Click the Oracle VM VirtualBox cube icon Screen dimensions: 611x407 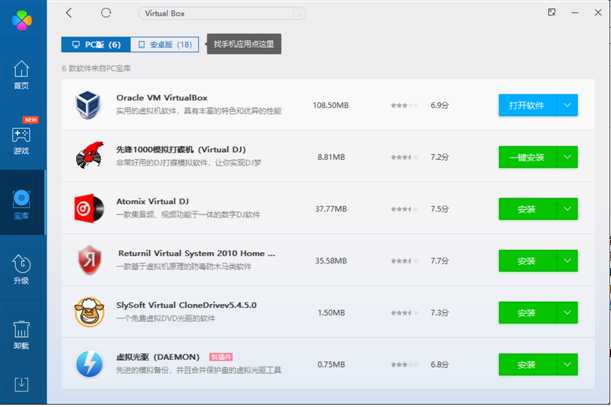tap(88, 104)
